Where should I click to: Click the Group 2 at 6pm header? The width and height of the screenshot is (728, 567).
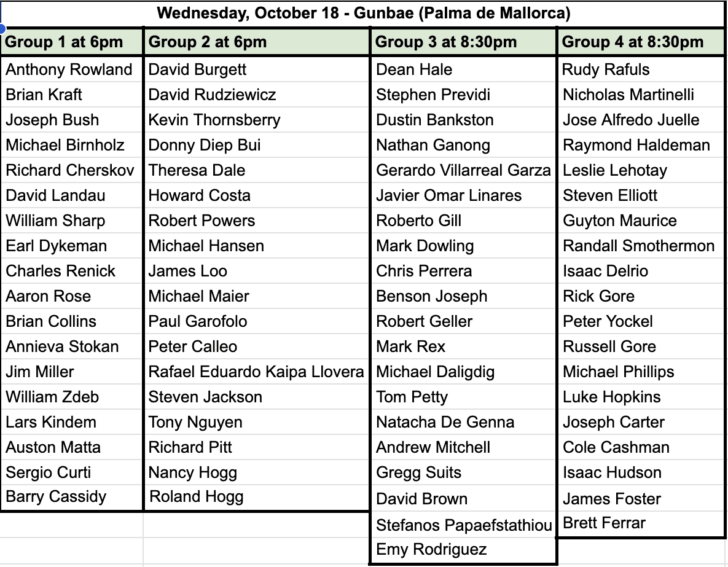(257, 42)
